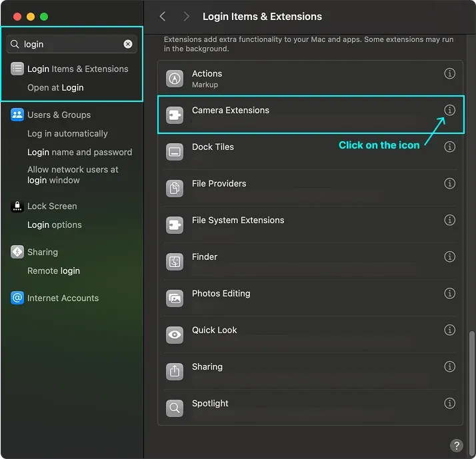
Task: Click the File Providers label
Action: point(219,183)
